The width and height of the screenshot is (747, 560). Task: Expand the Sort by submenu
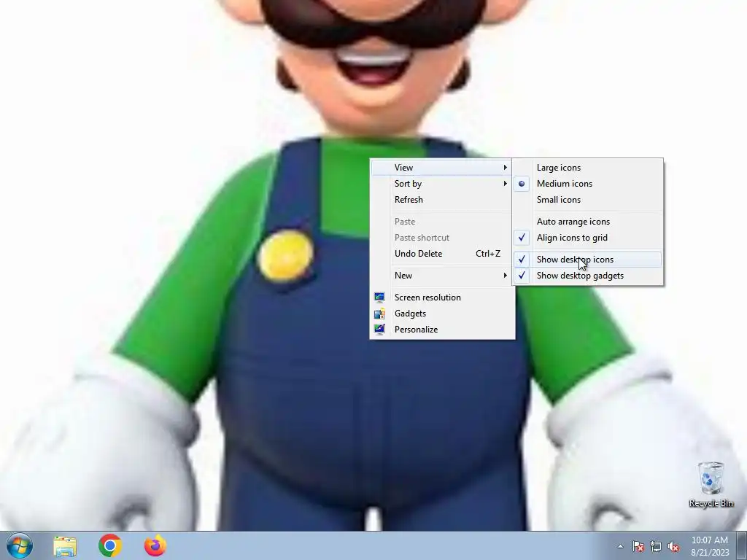point(442,184)
